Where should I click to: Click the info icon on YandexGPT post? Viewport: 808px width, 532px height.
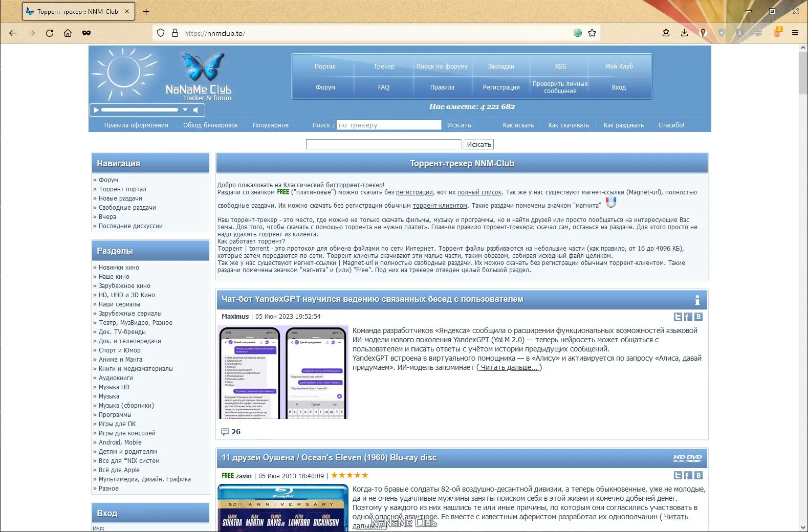697,300
